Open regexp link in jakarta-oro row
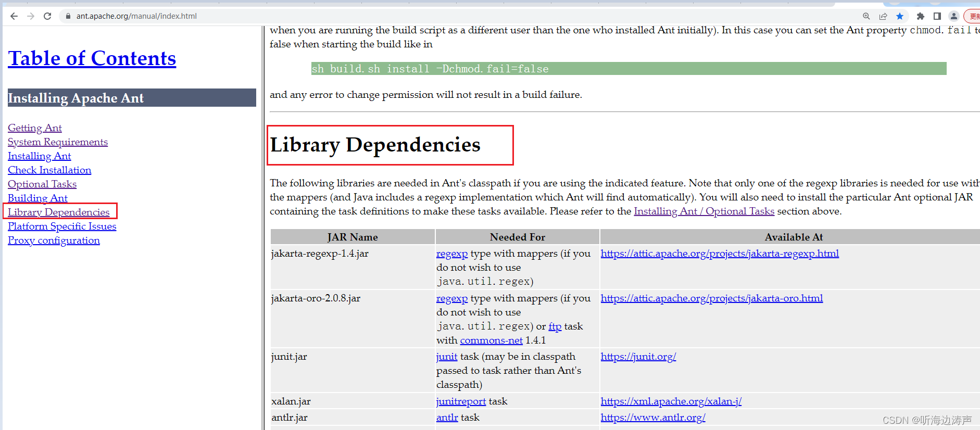Viewport: 980px width, 430px height. [x=452, y=298]
